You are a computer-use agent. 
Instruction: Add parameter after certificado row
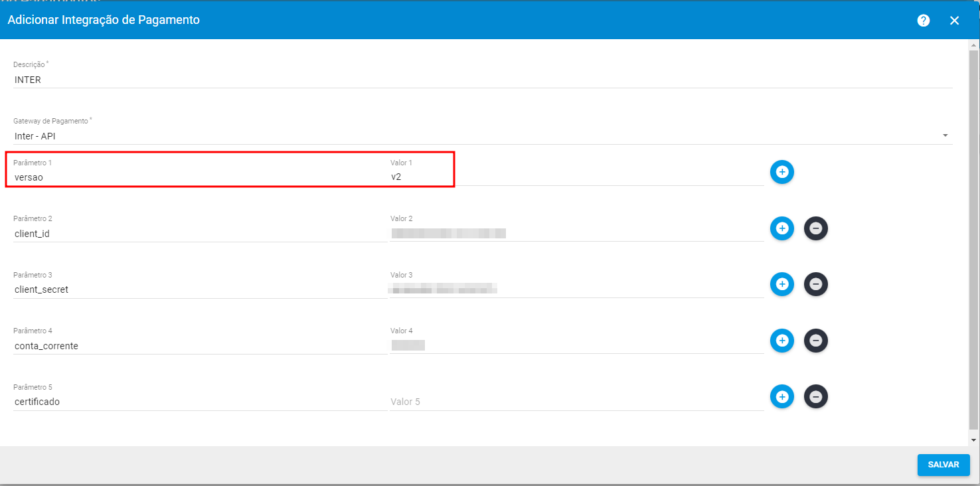[x=782, y=397]
